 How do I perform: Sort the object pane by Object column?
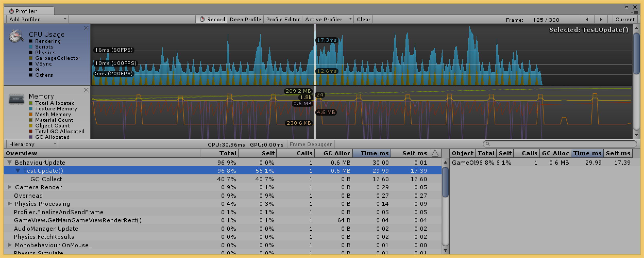463,153
